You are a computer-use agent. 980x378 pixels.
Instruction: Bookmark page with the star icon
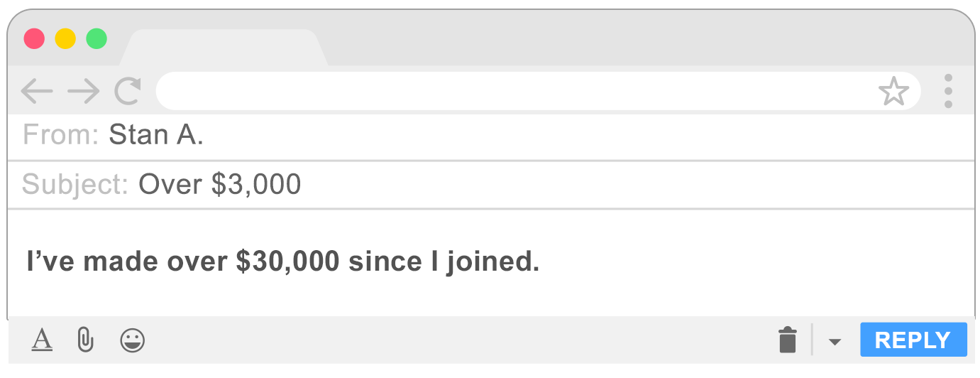(x=893, y=92)
